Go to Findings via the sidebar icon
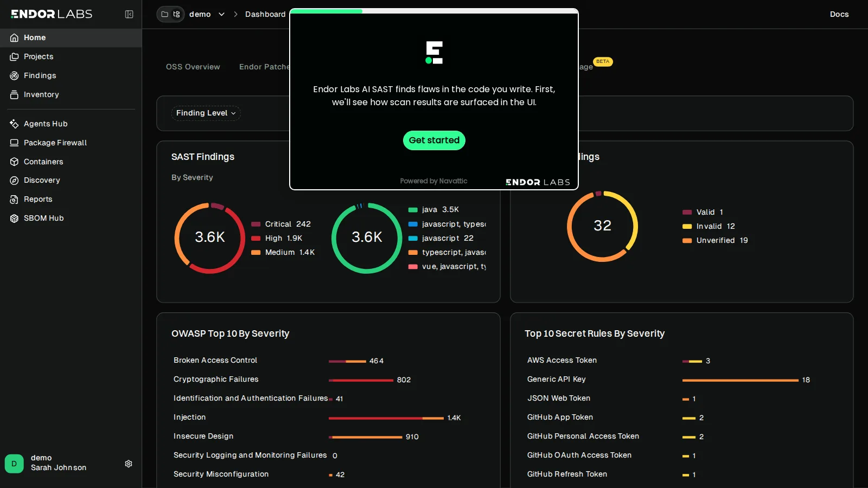868x488 pixels. coord(14,76)
